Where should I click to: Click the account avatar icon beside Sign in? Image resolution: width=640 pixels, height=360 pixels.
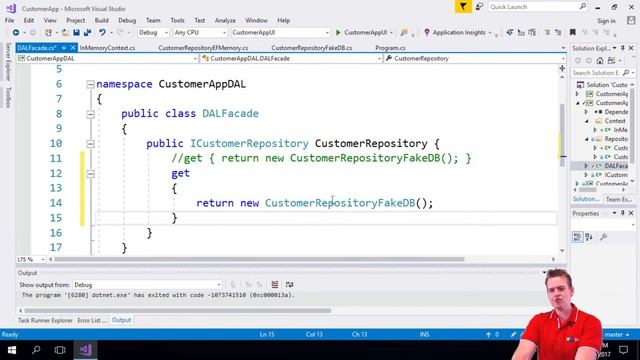coord(631,20)
